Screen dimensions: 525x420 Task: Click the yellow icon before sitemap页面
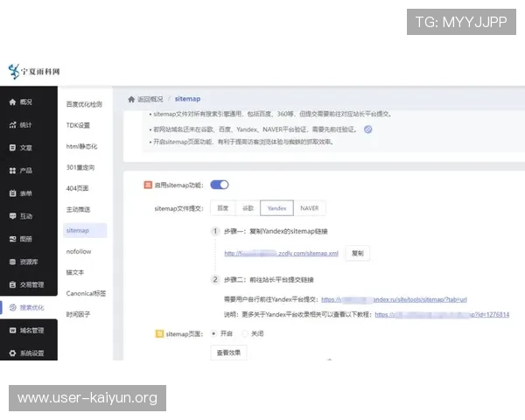pos(159,333)
